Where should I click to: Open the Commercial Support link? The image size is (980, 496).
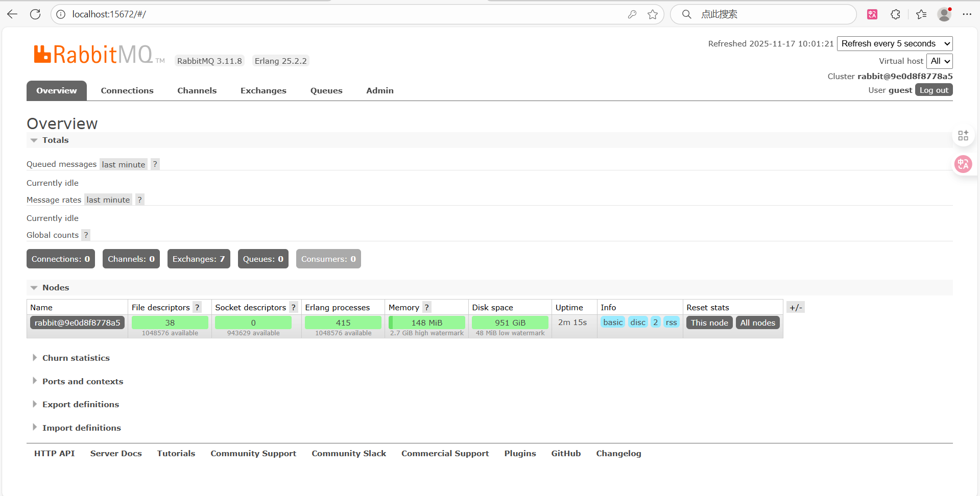tap(445, 453)
